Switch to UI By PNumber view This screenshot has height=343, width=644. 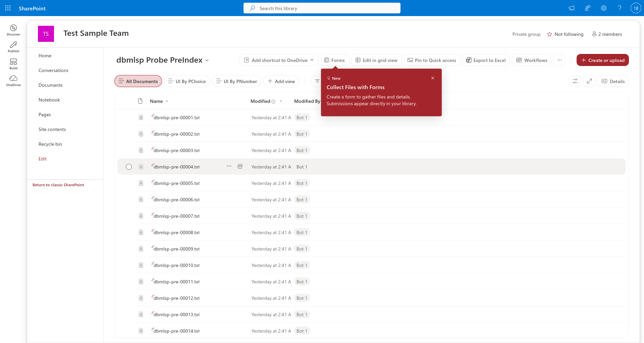236,81
